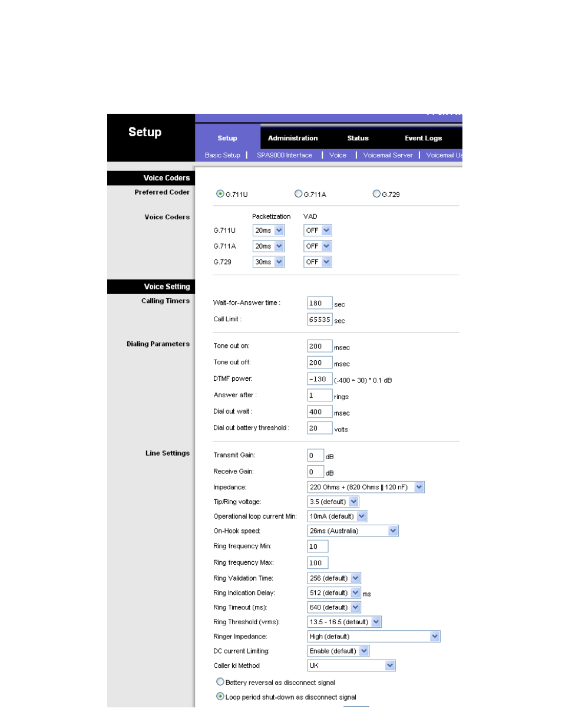The height and width of the screenshot is (728, 562).
Task: Open Ring Threshold dropdown
Action: coord(345,622)
